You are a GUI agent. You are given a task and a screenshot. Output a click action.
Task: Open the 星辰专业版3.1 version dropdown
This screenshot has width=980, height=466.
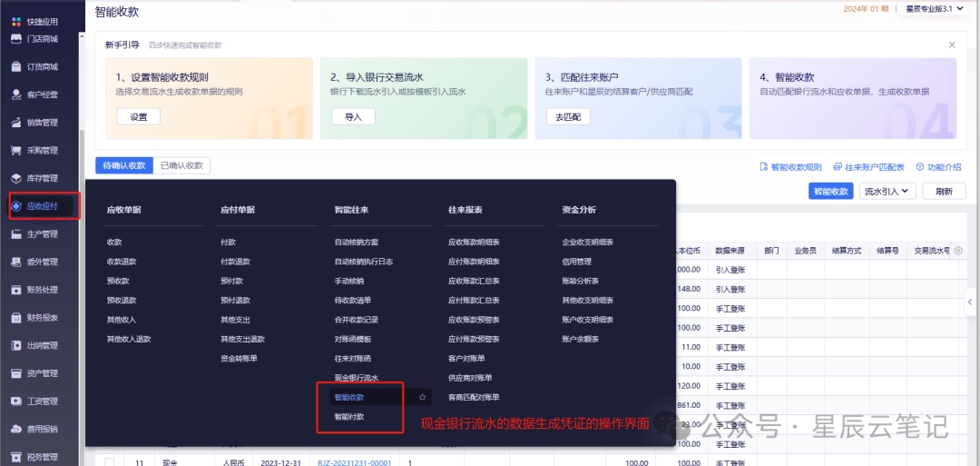coord(935,8)
